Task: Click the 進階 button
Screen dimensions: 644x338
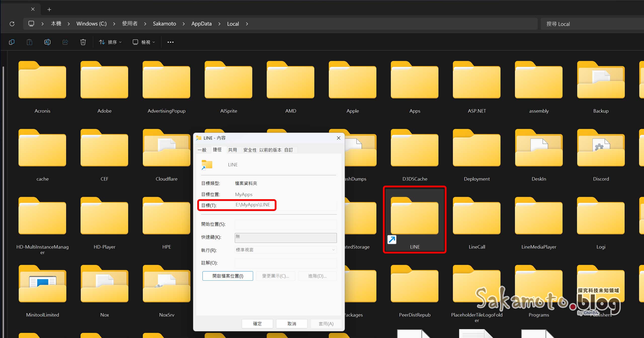Action: (317, 276)
